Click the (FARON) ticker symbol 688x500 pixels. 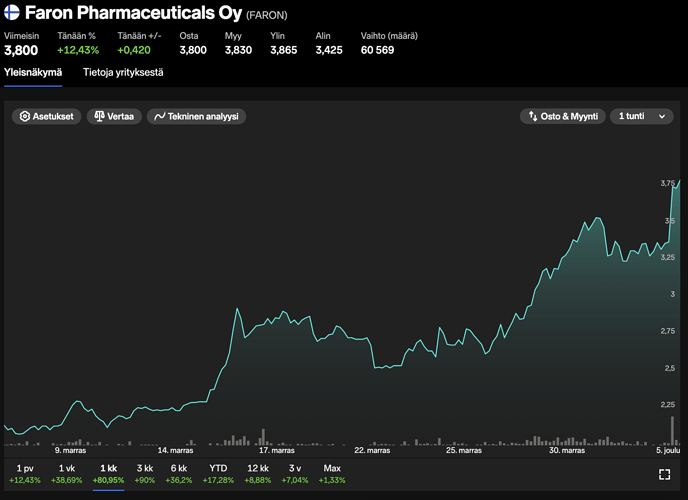pyautogui.click(x=267, y=15)
